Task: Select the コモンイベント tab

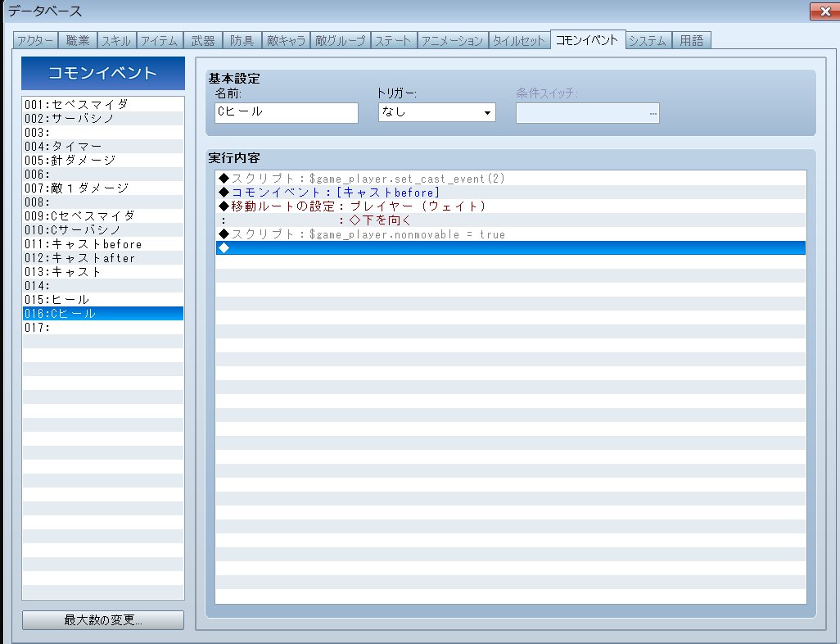Action: tap(588, 39)
